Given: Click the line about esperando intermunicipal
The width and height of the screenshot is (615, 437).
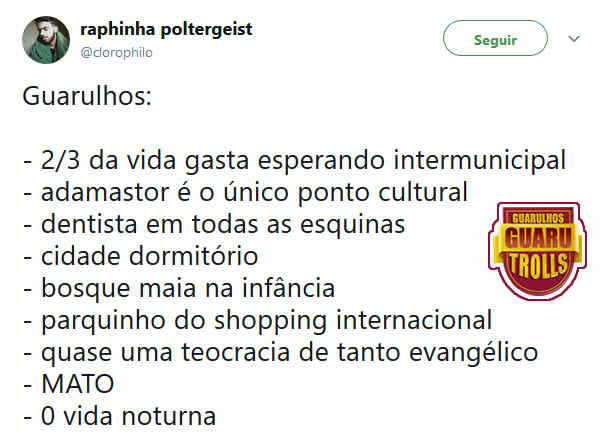Looking at the screenshot, I should click(294, 160).
